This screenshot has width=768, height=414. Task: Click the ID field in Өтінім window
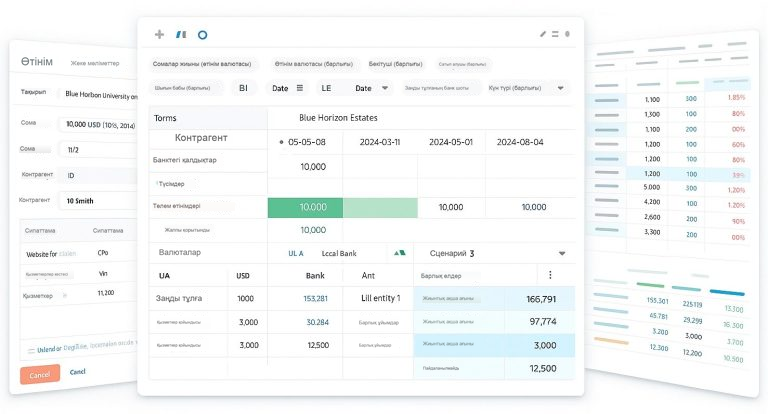click(98, 175)
